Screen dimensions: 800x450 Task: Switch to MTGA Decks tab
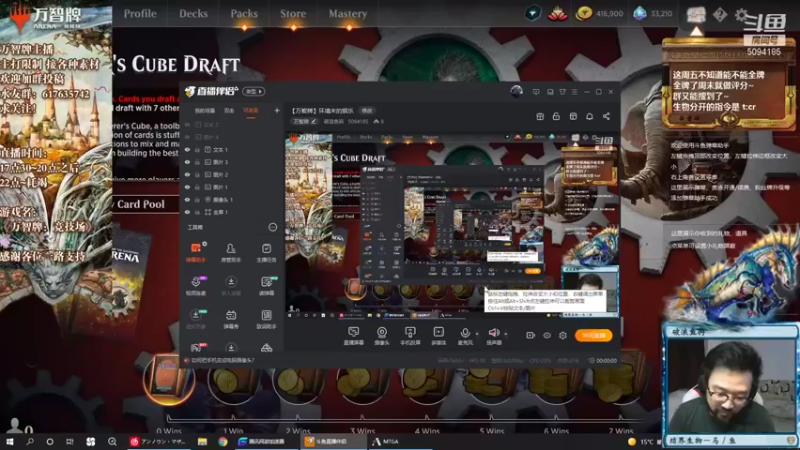pyautogui.click(x=193, y=14)
